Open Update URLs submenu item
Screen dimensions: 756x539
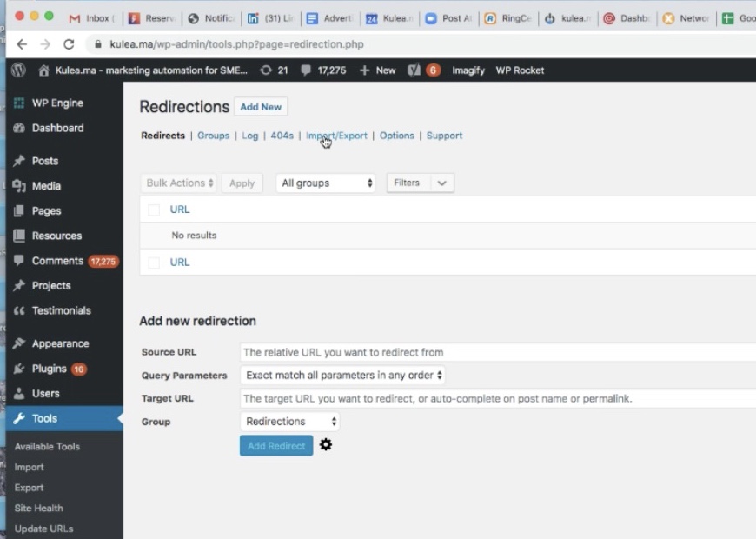coord(43,529)
